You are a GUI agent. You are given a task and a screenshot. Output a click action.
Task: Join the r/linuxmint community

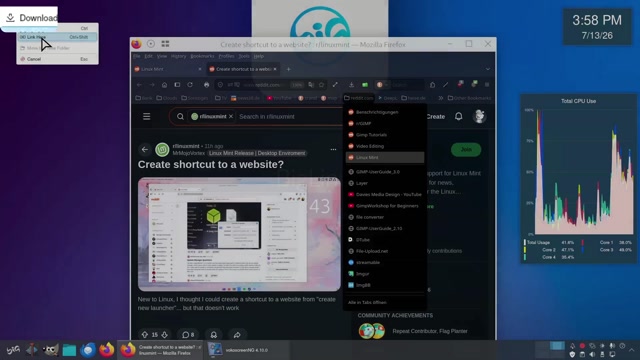tap(466, 150)
